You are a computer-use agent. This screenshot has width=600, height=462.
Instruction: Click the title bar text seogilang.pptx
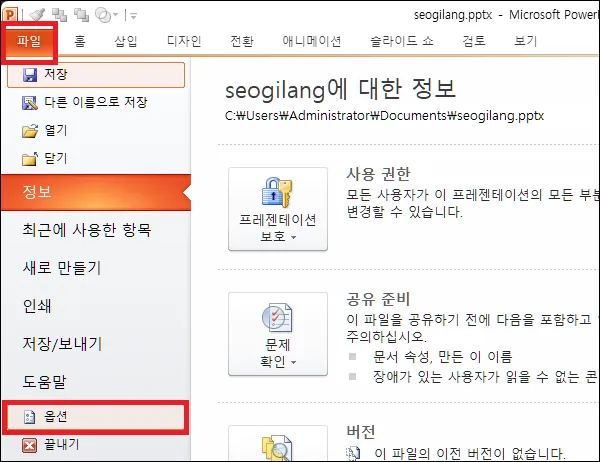(453, 15)
